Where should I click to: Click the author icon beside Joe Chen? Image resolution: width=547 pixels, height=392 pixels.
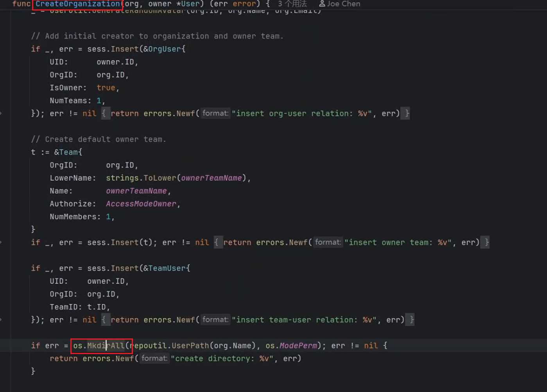[322, 4]
